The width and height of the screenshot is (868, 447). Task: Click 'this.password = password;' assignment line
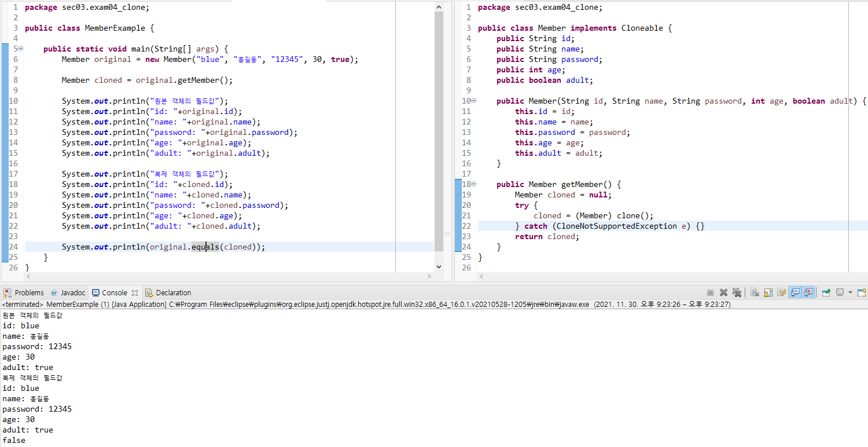pyautogui.click(x=572, y=133)
